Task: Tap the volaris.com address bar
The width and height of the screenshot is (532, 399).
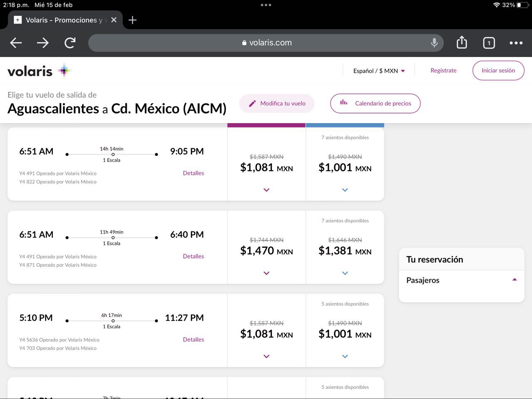Action: (266, 43)
